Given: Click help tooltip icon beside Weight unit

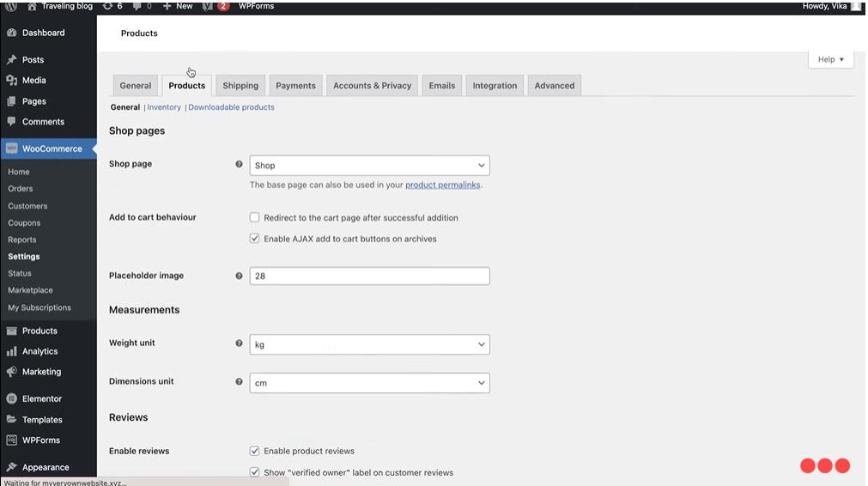Looking at the screenshot, I should (240, 343).
